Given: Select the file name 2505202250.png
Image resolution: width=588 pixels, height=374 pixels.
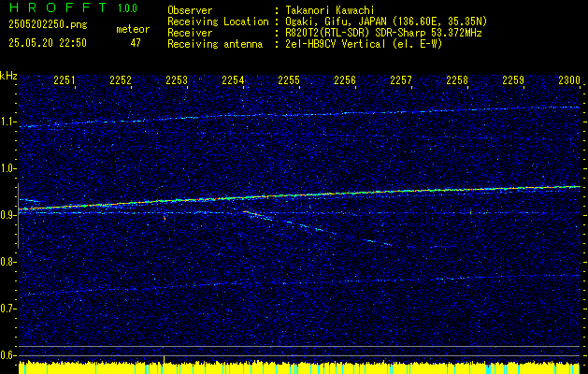Looking at the screenshot, I should pos(48,25).
